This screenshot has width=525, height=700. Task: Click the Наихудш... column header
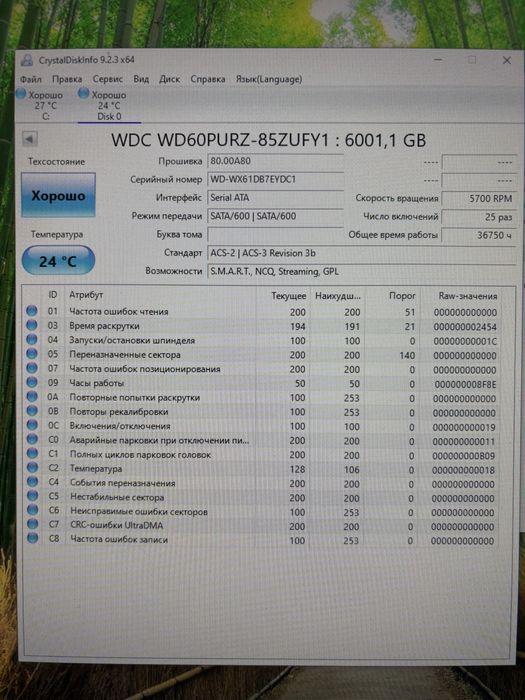(x=336, y=296)
